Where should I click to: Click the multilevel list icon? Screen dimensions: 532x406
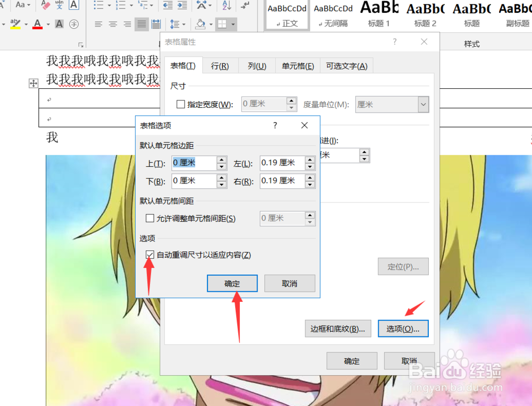[x=143, y=5]
